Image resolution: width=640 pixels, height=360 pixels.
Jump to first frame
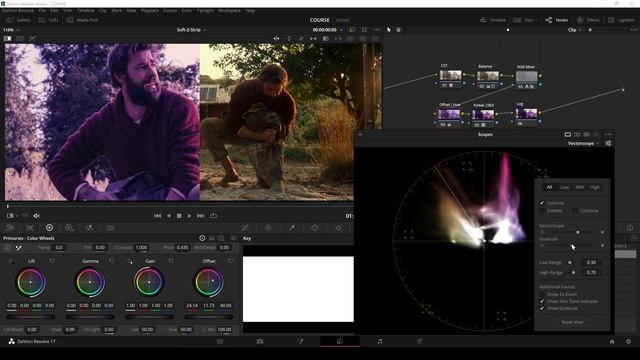(x=158, y=216)
